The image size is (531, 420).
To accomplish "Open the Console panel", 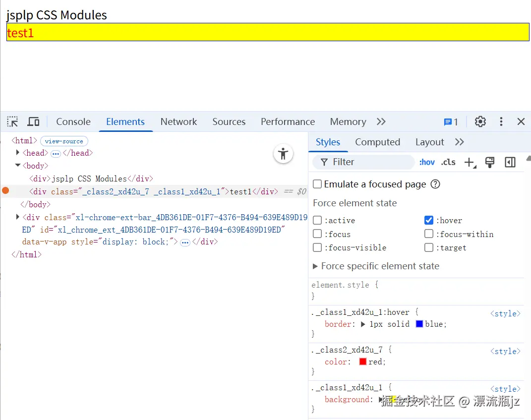I will click(x=73, y=121).
